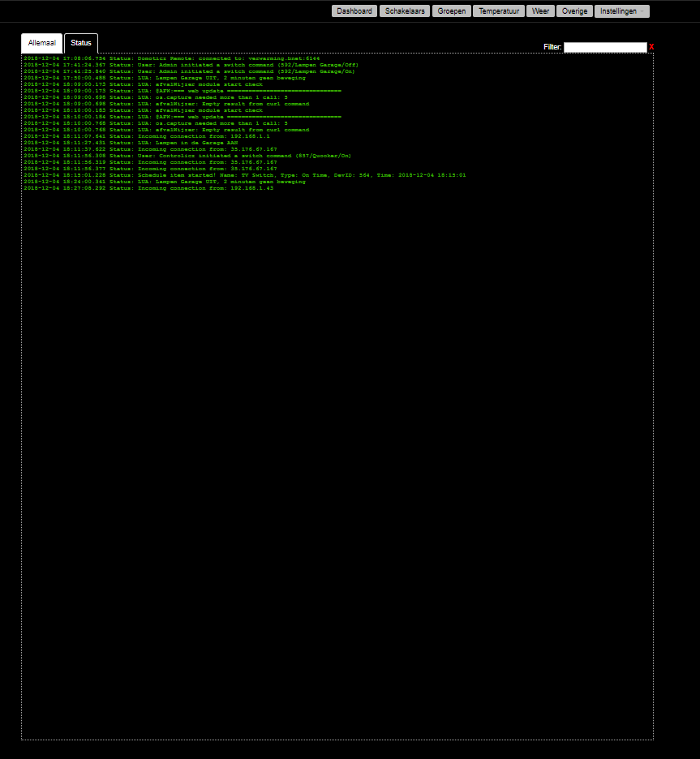View the Temperatuur page

point(496,11)
